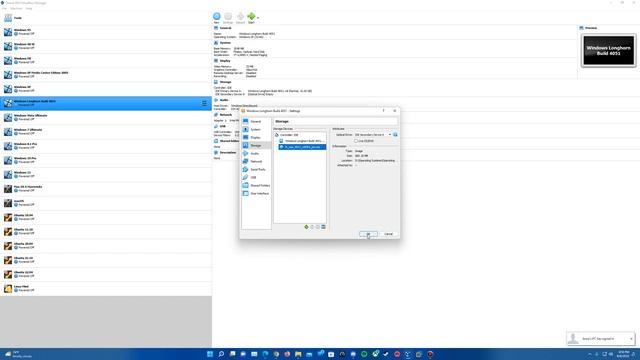The image size is (640, 360).
Task: Click the Discard toolbar icon
Action: coord(240,16)
